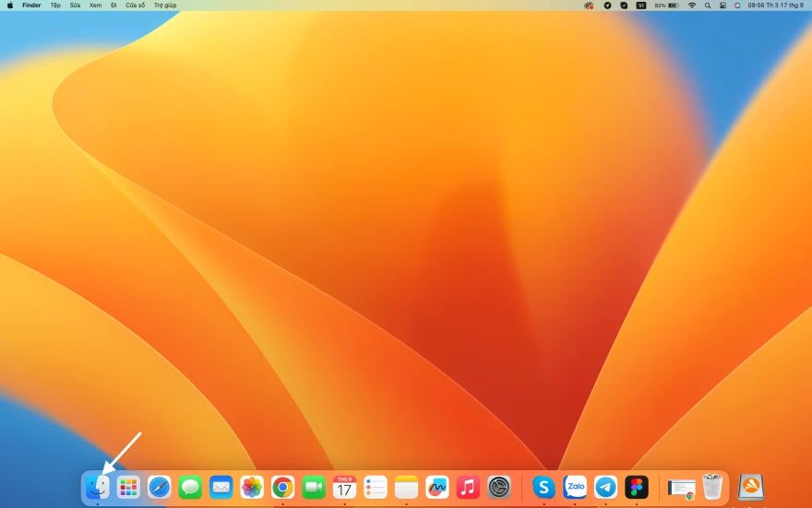Launch Photos from the dock
This screenshot has width=812, height=508.
click(x=252, y=488)
